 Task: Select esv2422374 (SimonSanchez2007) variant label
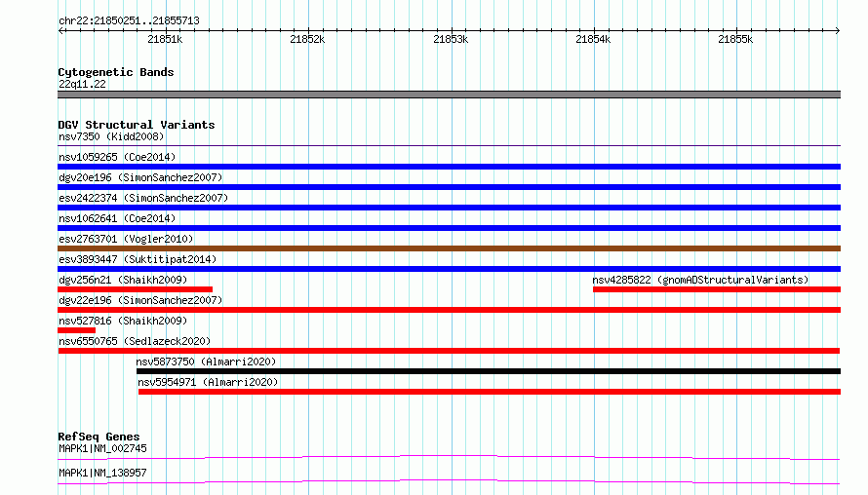tap(143, 198)
